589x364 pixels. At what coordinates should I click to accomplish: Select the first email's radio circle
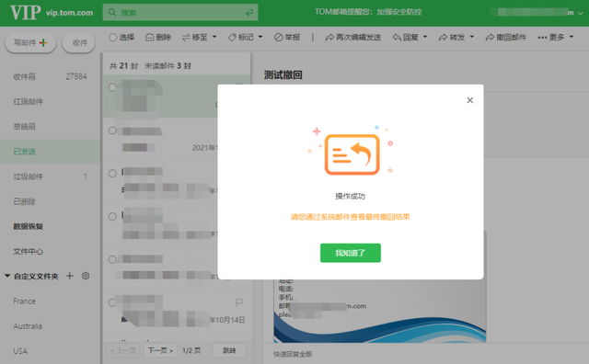coord(112,87)
